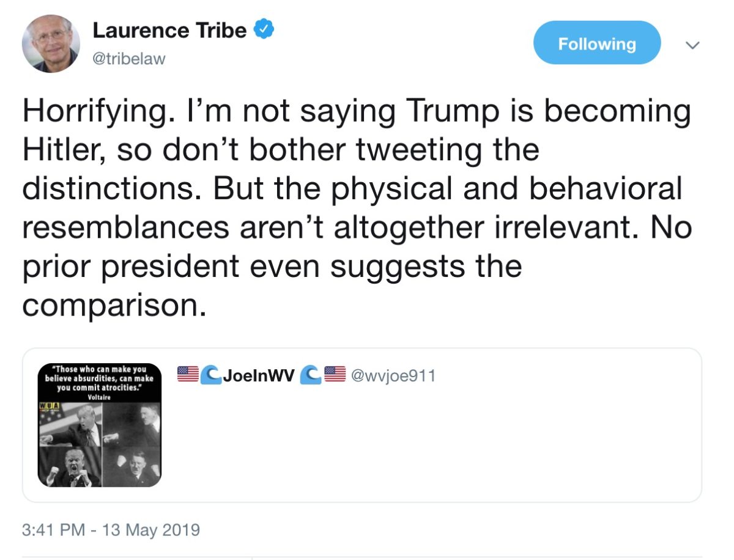Click the first US flag emoji before JoeInWV
The height and width of the screenshot is (560, 734).
(187, 374)
